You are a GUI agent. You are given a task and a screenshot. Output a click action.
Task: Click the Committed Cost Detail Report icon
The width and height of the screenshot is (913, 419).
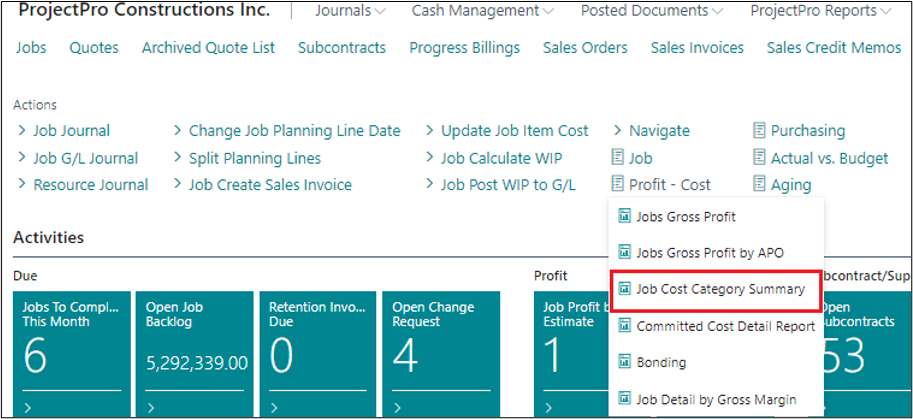(x=625, y=325)
